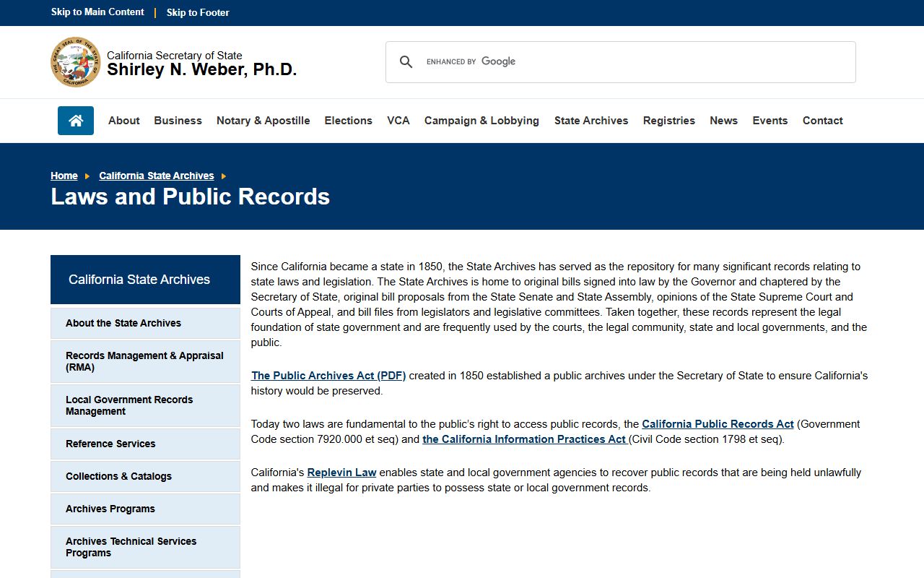The height and width of the screenshot is (578, 924).
Task: Open the VCA menu
Action: point(398,121)
